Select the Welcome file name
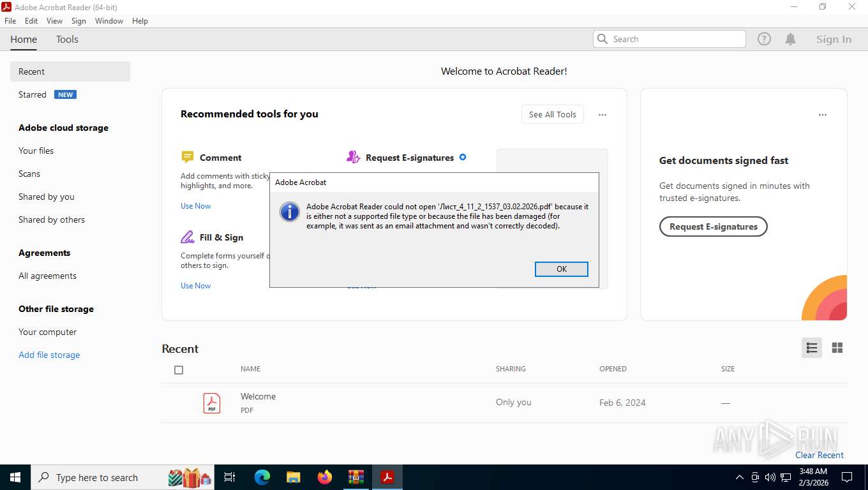This screenshot has height=490, width=868. 258,396
